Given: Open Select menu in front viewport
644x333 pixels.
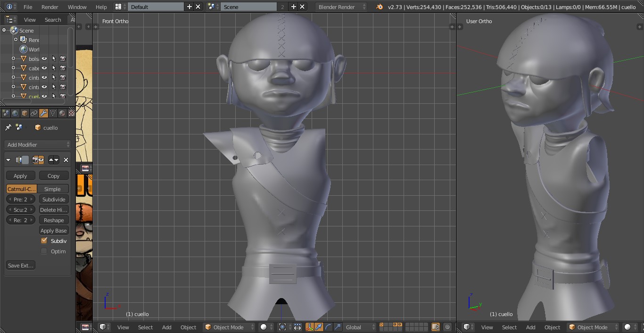Looking at the screenshot, I should pos(145,327).
